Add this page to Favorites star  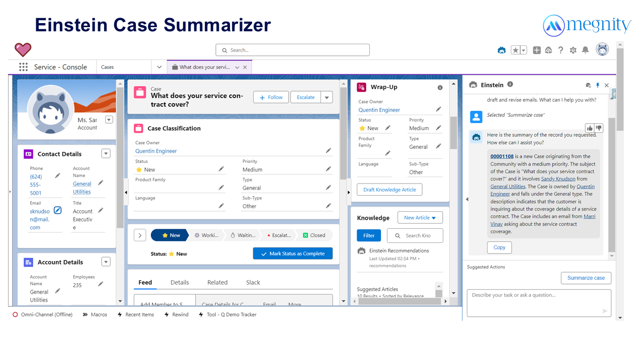[x=516, y=50]
